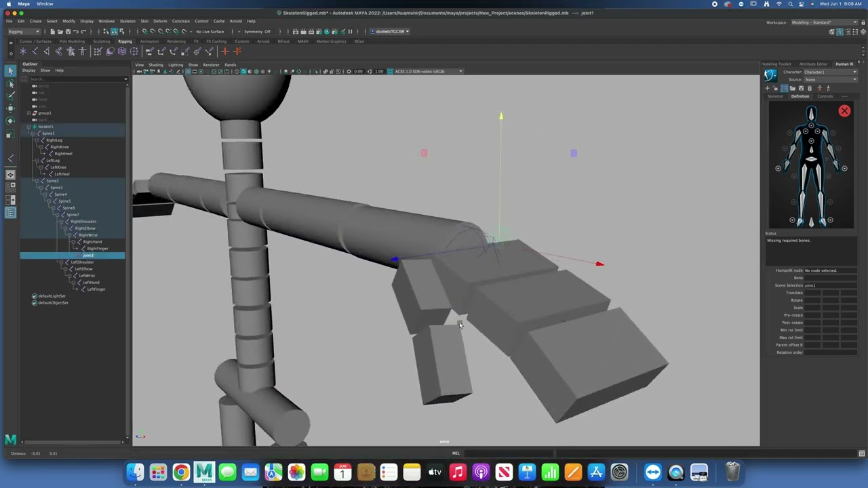Switch to HumanIK Controls tab

[825, 96]
